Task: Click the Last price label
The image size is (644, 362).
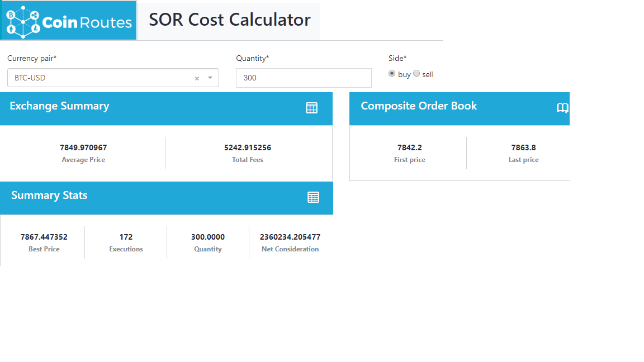Action: click(x=524, y=160)
